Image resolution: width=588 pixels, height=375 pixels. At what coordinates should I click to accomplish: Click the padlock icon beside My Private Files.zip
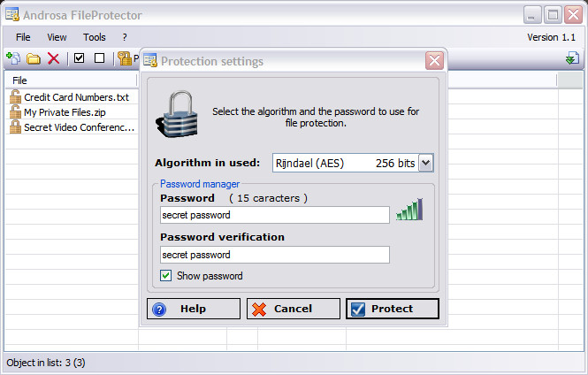point(15,111)
